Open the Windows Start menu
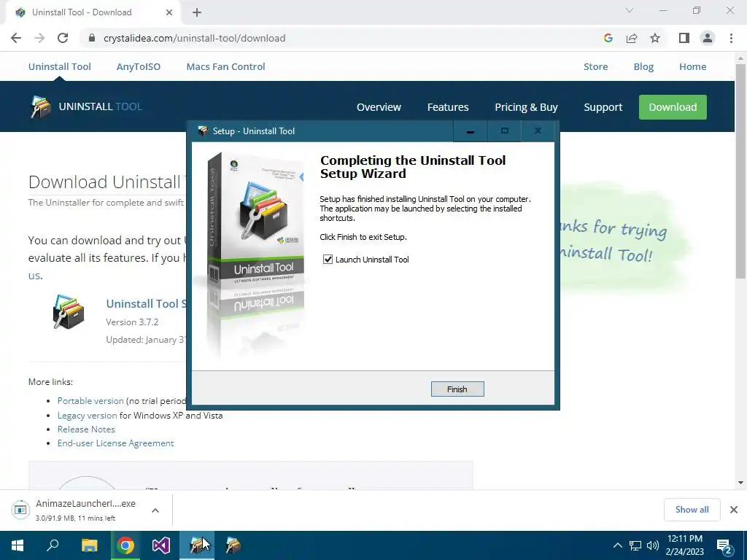Image resolution: width=747 pixels, height=560 pixels. pyautogui.click(x=18, y=545)
